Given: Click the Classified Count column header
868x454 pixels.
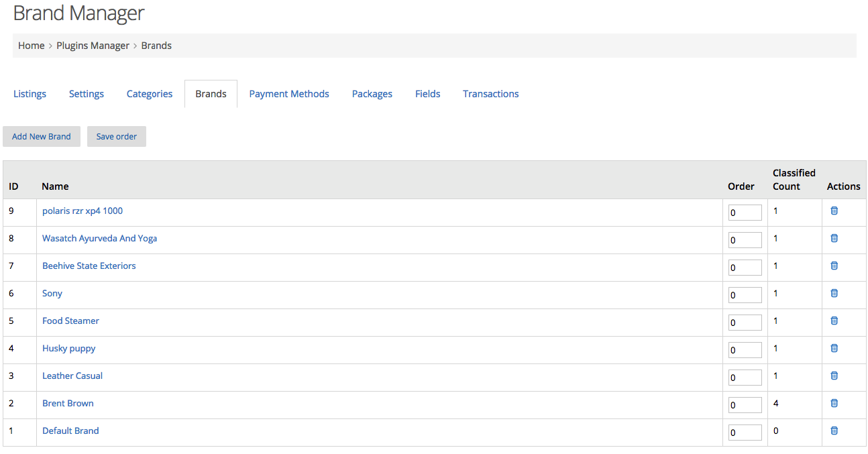Looking at the screenshot, I should point(794,180).
